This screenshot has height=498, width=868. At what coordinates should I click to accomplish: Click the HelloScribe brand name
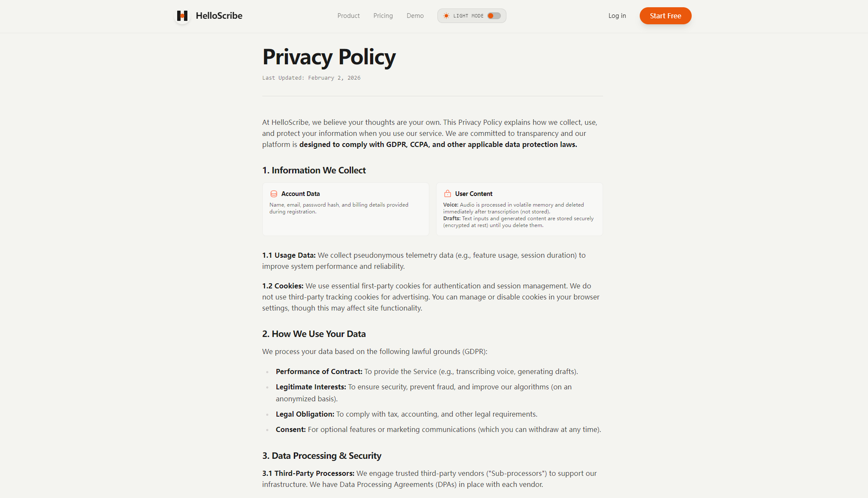point(219,16)
